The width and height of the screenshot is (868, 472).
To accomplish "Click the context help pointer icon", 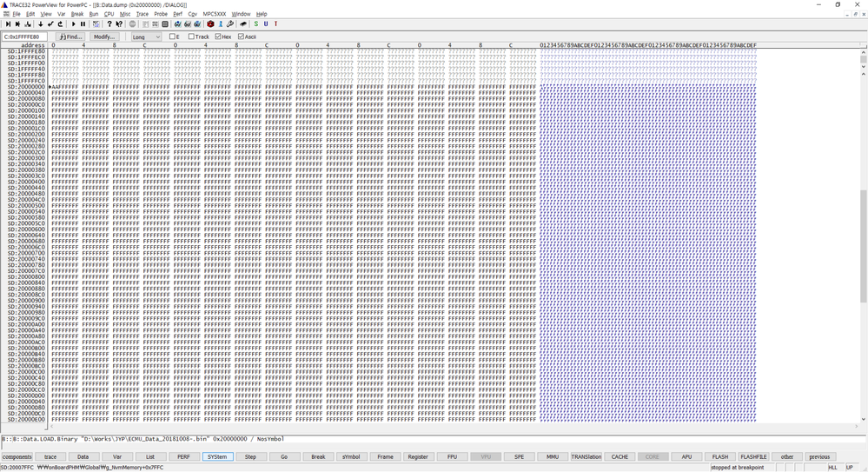I will tap(119, 23).
